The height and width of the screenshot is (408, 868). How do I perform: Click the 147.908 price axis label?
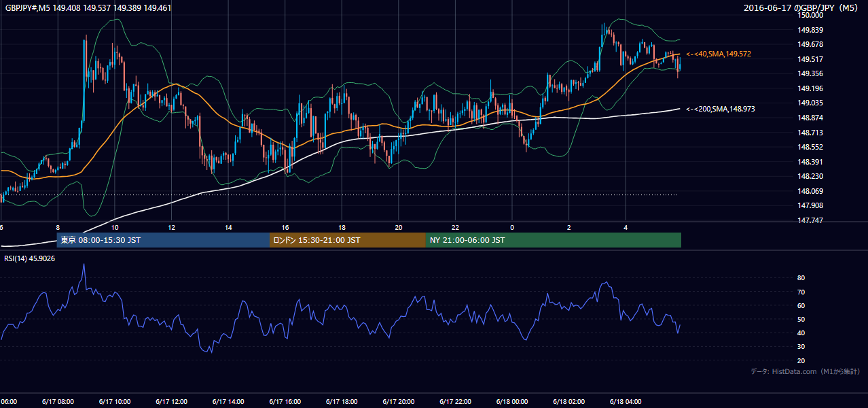tap(810, 205)
